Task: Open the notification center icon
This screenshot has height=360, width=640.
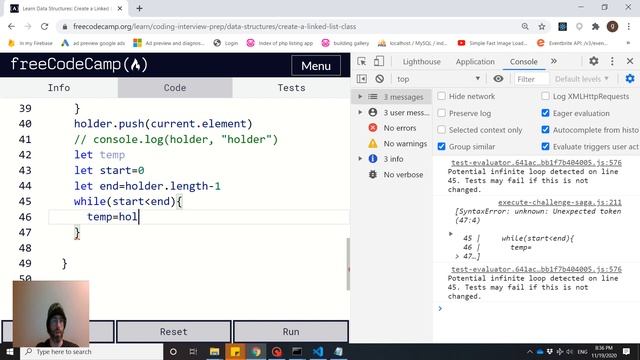Action: [627, 351]
